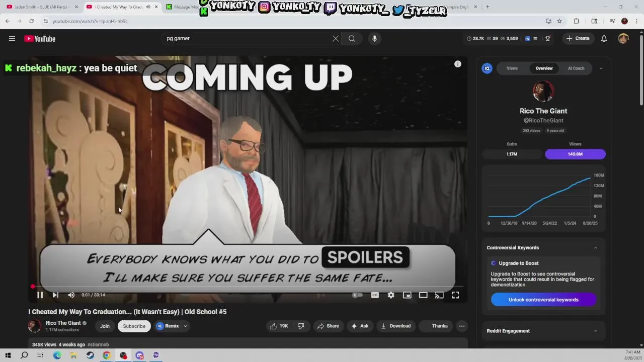Seek on the video progress bar
Viewport: 644px width, 362px height.
pyautogui.click(x=248, y=287)
